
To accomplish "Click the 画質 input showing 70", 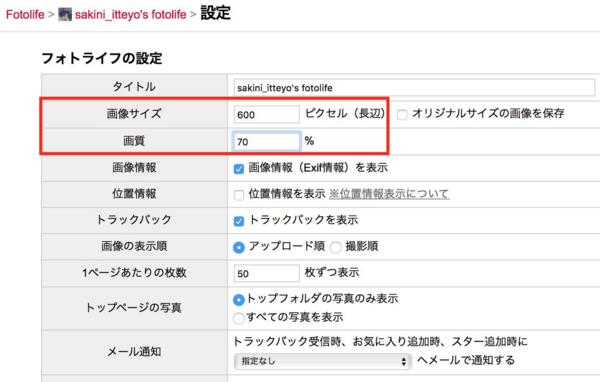I will (x=266, y=142).
